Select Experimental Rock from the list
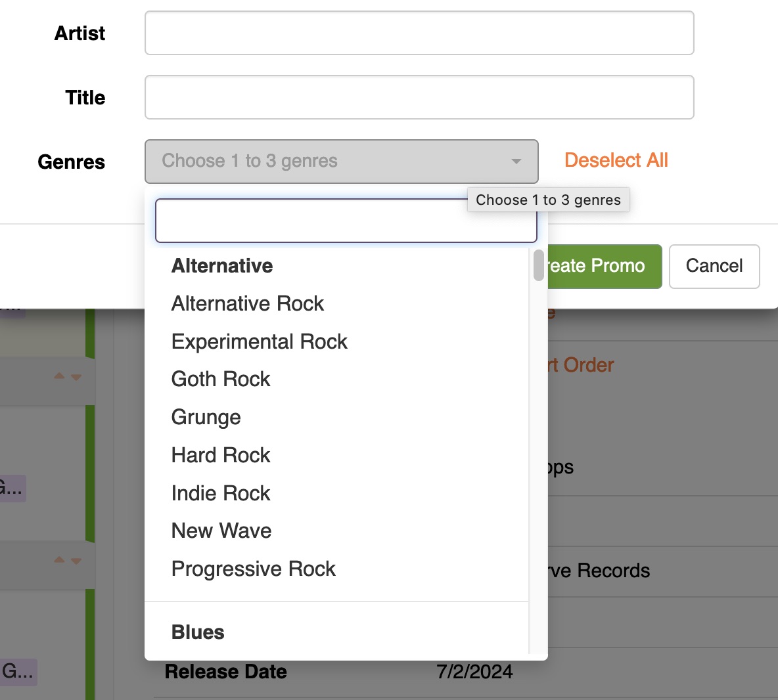 point(260,342)
